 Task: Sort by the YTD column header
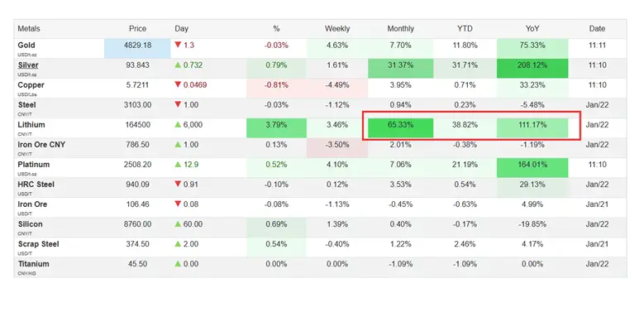pyautogui.click(x=465, y=29)
